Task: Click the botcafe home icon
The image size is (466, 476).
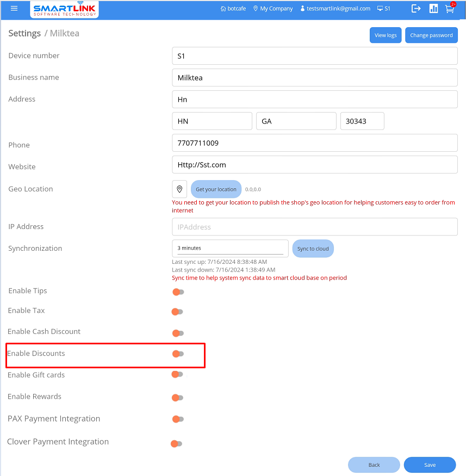Action: 223,9
